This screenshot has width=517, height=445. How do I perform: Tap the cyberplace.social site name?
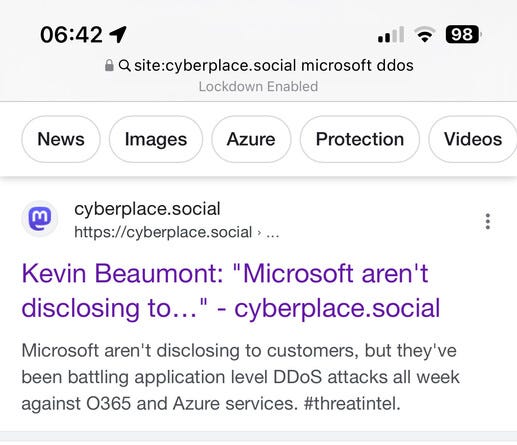click(x=147, y=209)
